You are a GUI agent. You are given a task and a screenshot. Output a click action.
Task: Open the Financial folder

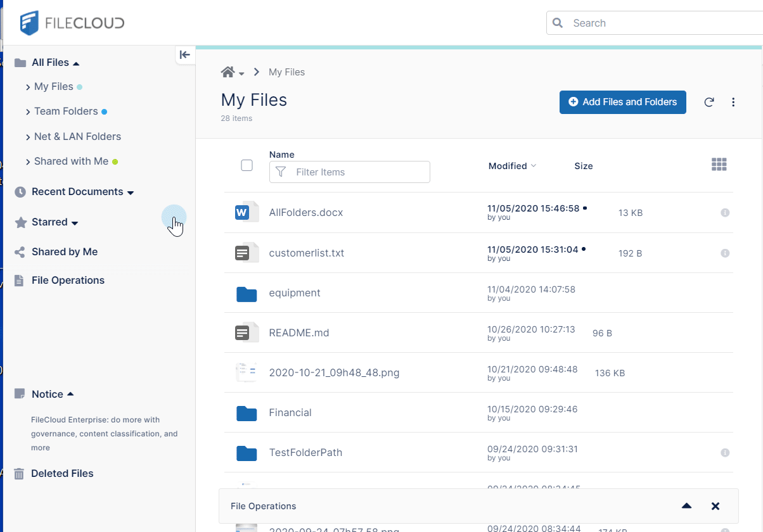click(x=290, y=413)
